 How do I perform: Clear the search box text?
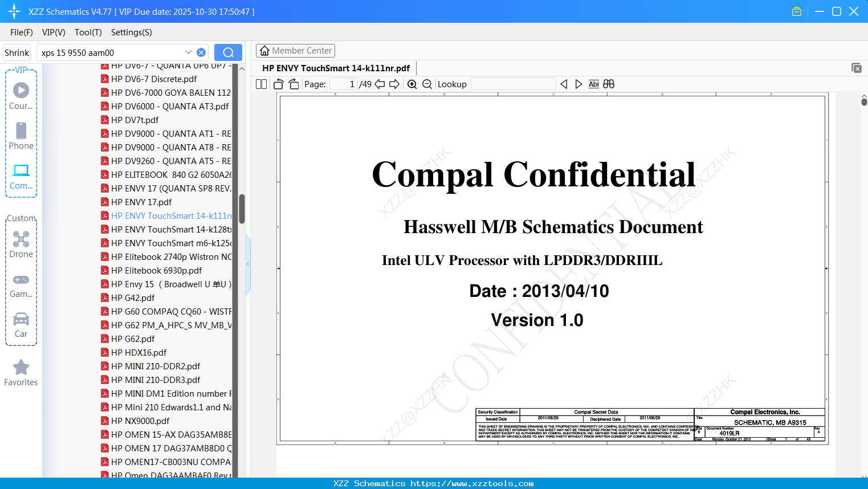click(201, 52)
